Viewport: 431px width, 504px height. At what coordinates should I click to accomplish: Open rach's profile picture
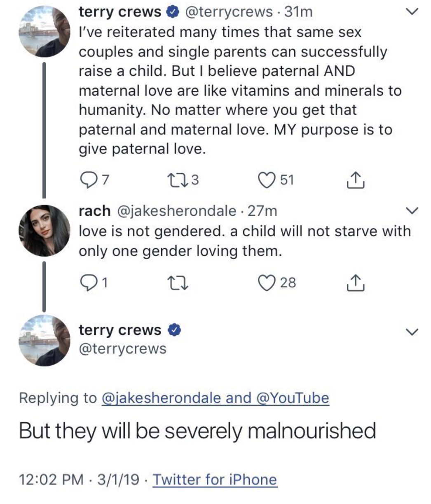45,231
